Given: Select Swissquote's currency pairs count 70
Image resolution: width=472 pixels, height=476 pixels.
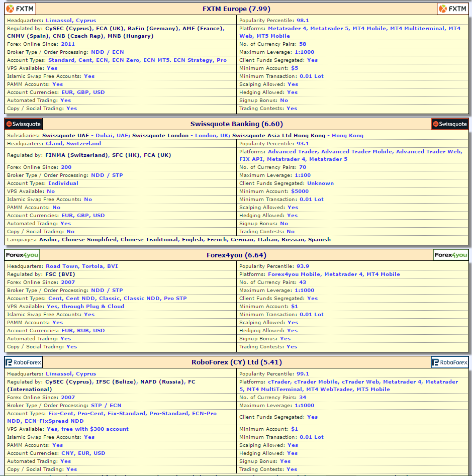Looking at the screenshot, I should click(303, 167).
